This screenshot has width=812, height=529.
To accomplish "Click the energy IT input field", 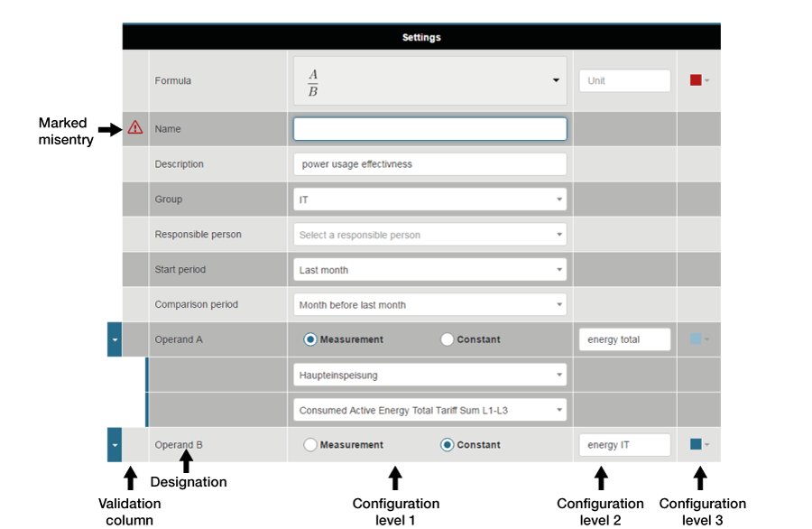I will tap(624, 444).
